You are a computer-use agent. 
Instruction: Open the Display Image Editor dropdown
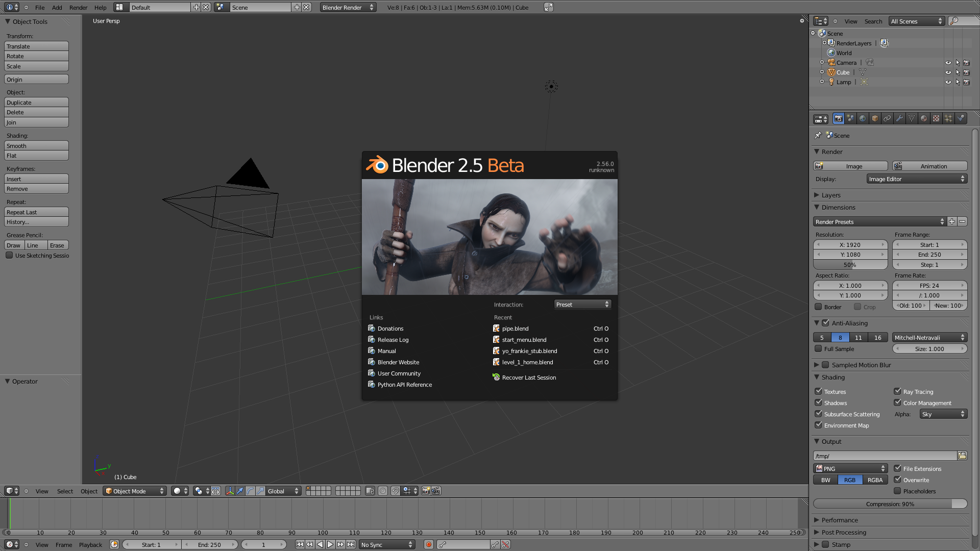coord(917,179)
